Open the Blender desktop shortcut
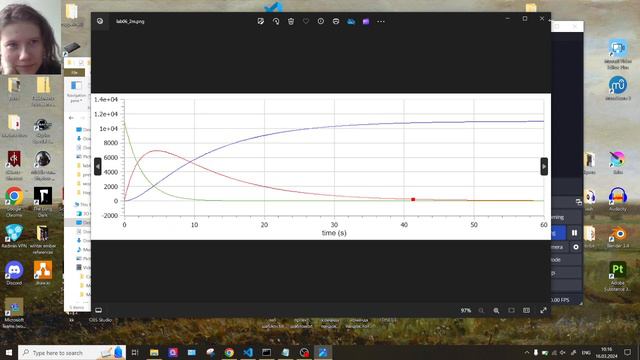Viewport: 640px width, 360px height. tap(618, 237)
